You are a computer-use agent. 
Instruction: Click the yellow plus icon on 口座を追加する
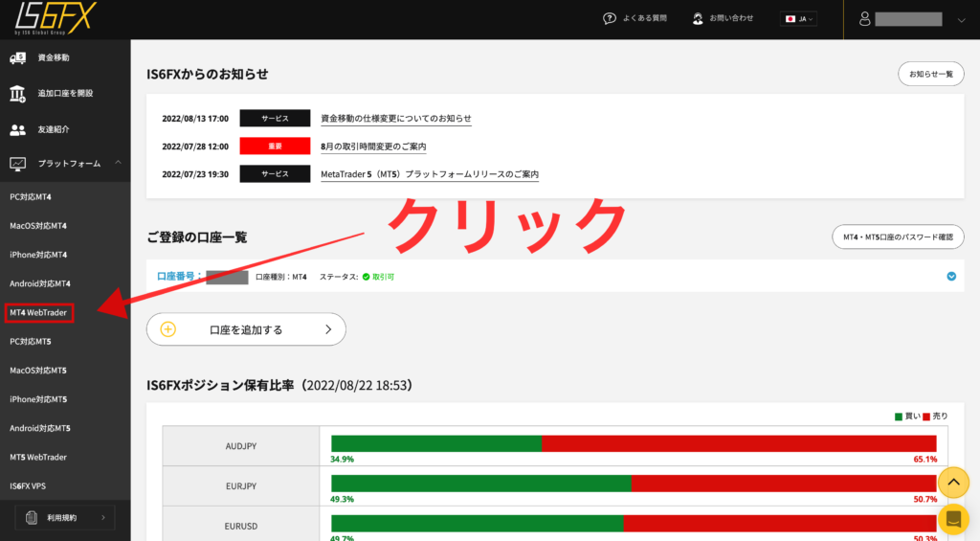(168, 329)
